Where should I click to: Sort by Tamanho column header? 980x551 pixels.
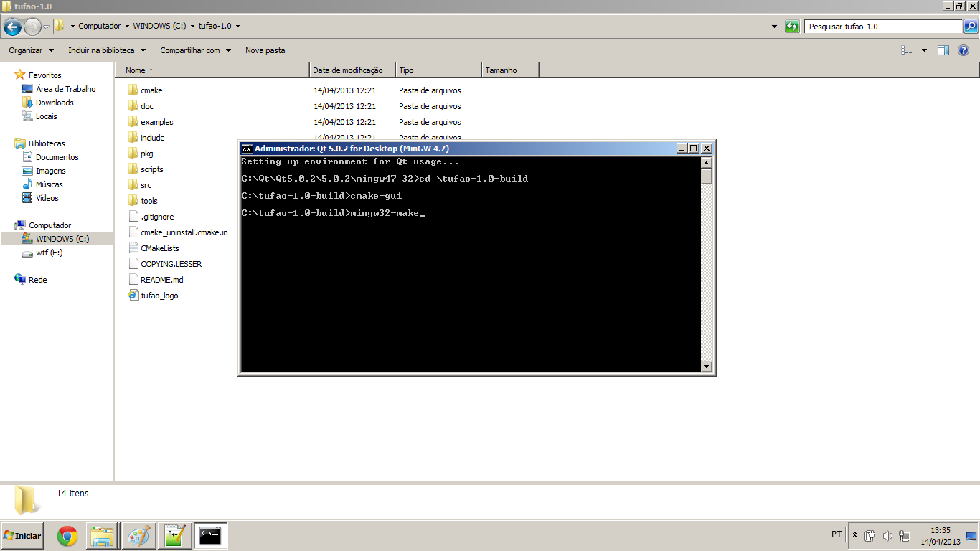point(510,70)
